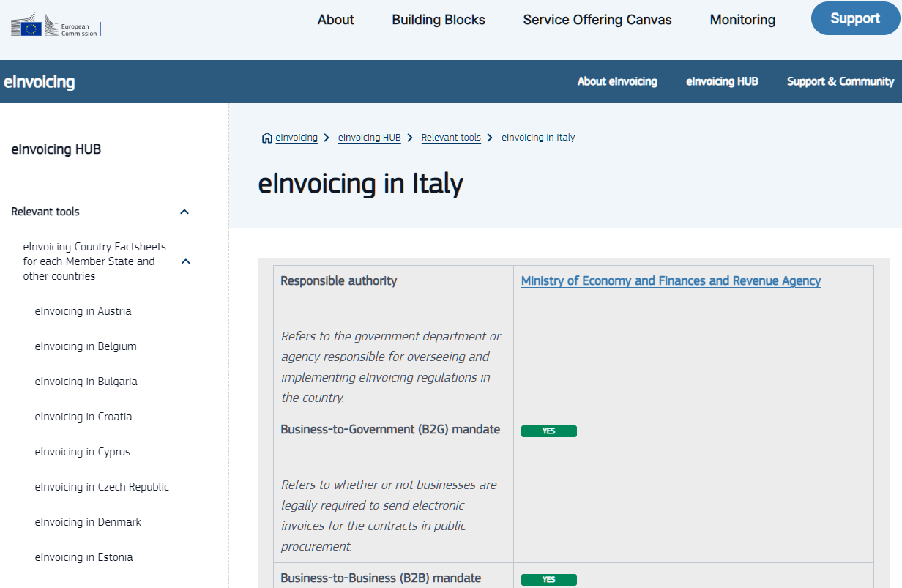Click the Support button
The height and width of the screenshot is (588, 902).
click(855, 18)
